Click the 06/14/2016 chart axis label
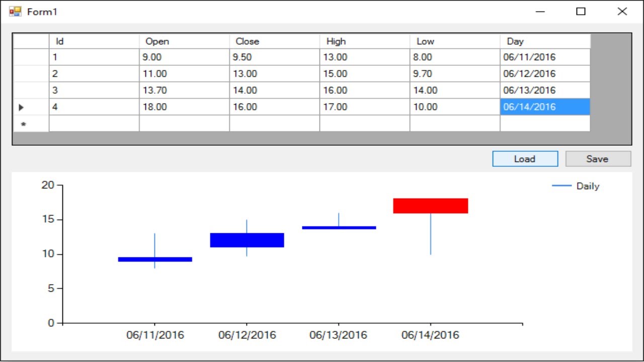Screen dimensions: 644x362 430,335
